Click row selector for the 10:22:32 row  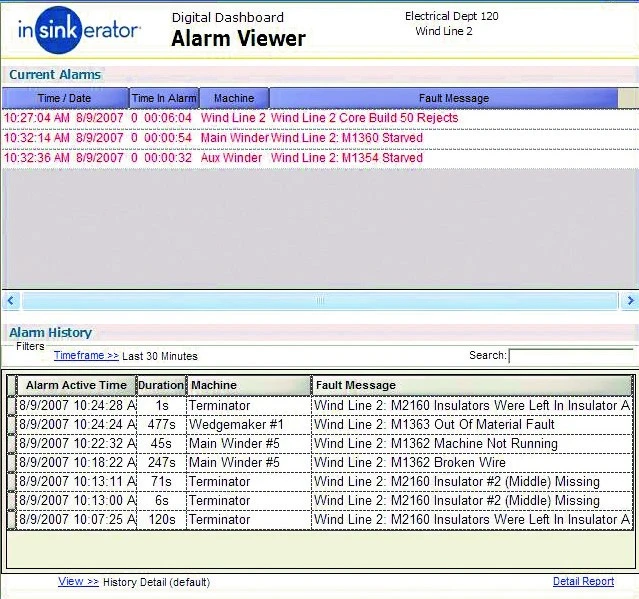12,444
